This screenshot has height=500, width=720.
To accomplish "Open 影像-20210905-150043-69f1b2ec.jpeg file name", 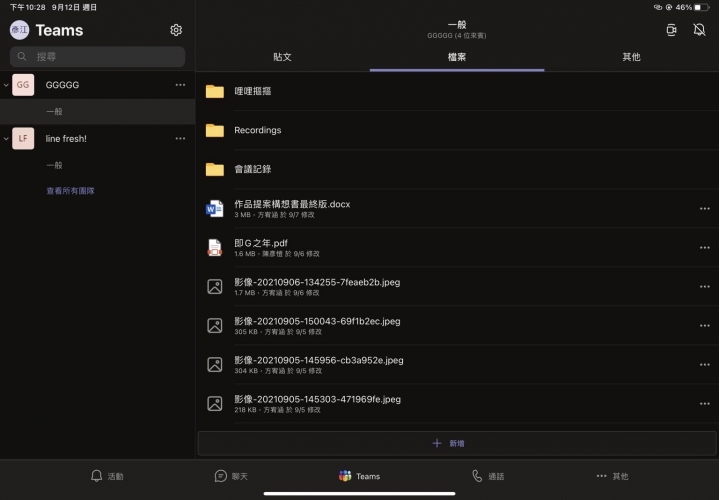I will [x=317, y=321].
